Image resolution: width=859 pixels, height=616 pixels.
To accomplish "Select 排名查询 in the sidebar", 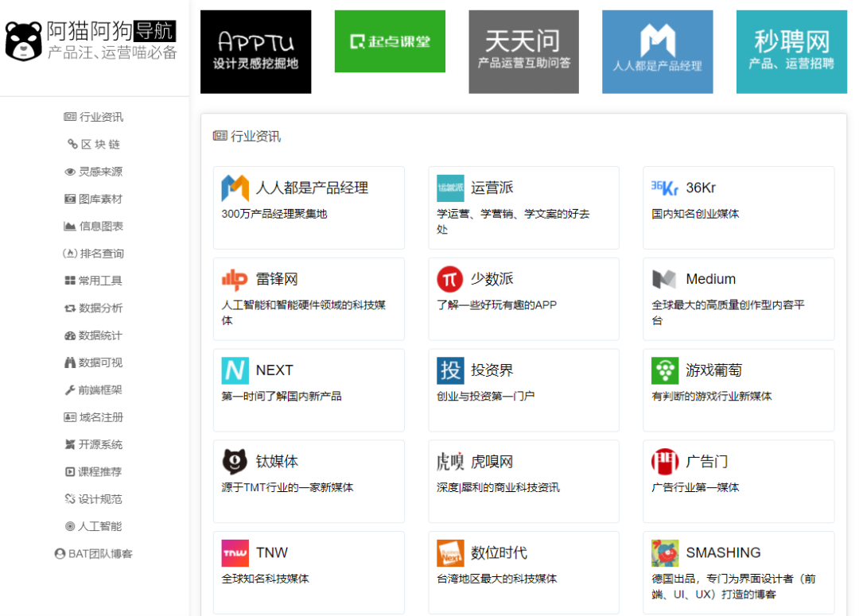I will [94, 254].
